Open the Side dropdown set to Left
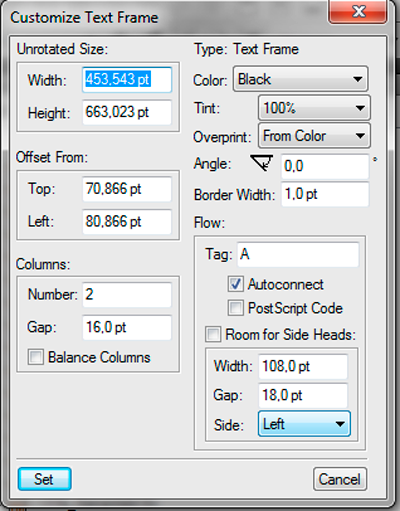400x511 pixels. click(304, 424)
